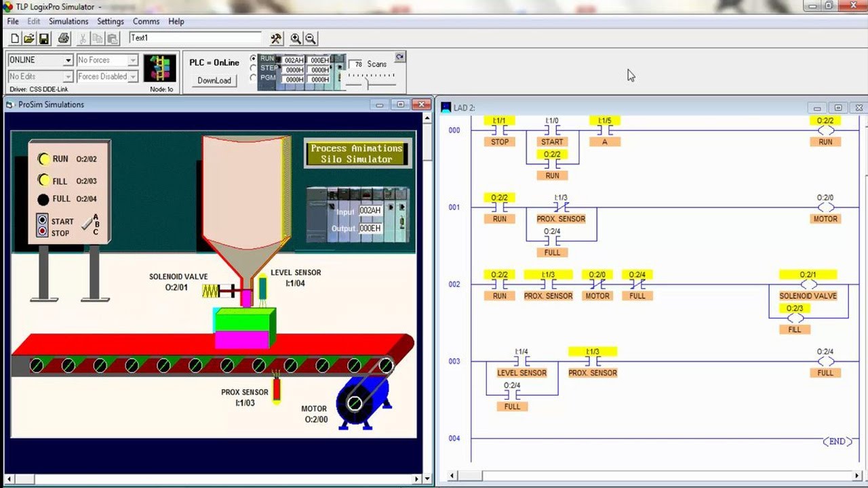Viewport: 868px width, 488px height.
Task: Click the RUN indicator lamp O:2/02
Action: tap(43, 159)
